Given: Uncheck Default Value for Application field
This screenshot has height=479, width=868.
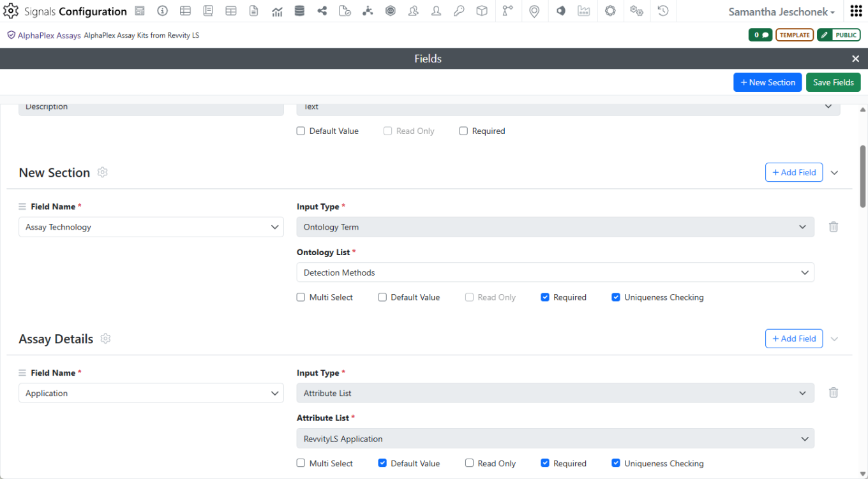Looking at the screenshot, I should (382, 464).
